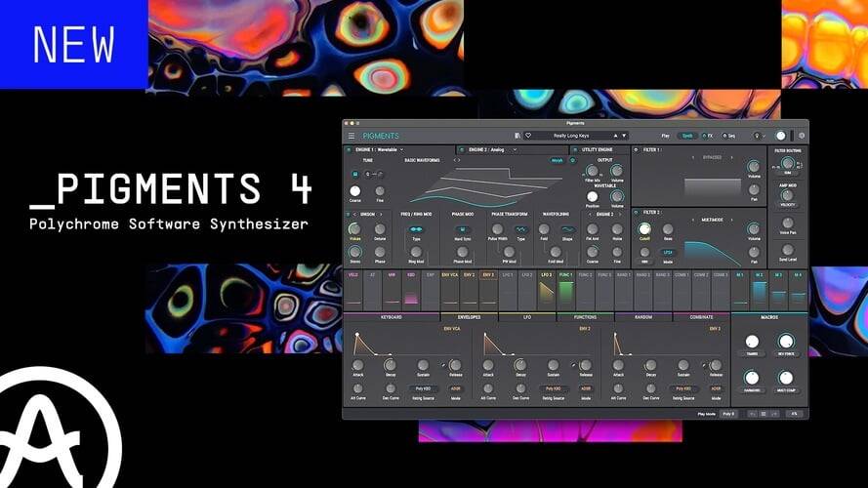Viewport: 868px width, 488px height.
Task: Toggle Engine 1 power button
Action: (349, 150)
